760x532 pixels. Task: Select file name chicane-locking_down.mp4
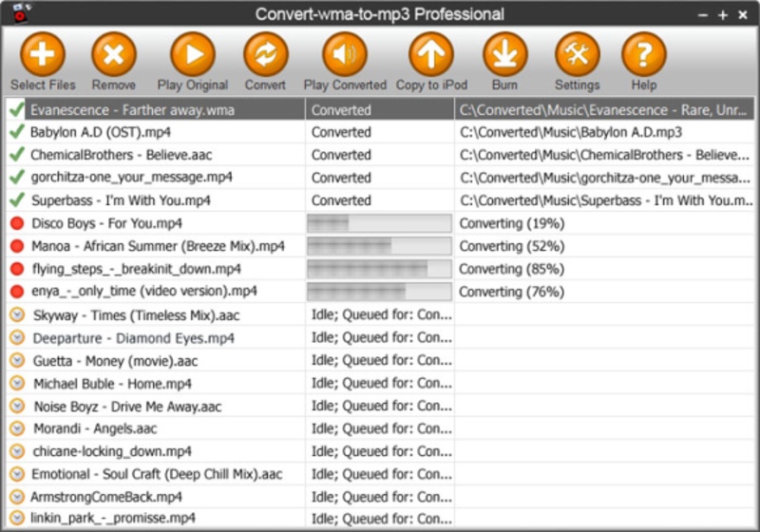(x=112, y=451)
